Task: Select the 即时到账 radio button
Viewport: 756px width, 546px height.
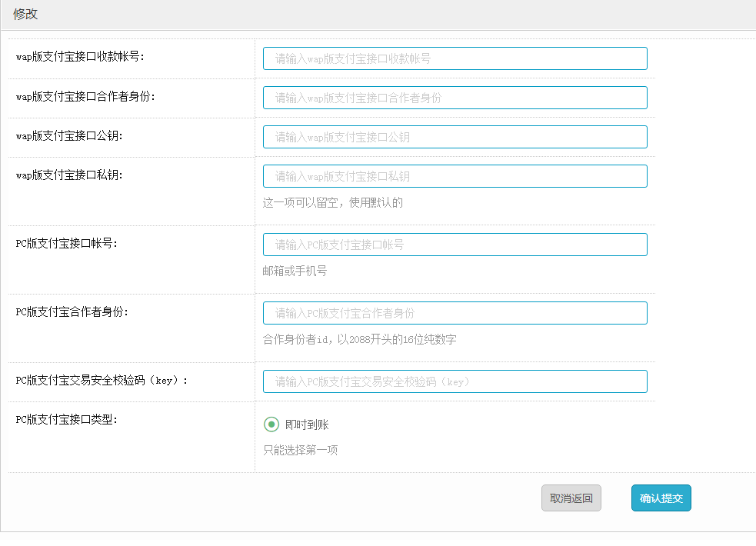Action: click(271, 424)
